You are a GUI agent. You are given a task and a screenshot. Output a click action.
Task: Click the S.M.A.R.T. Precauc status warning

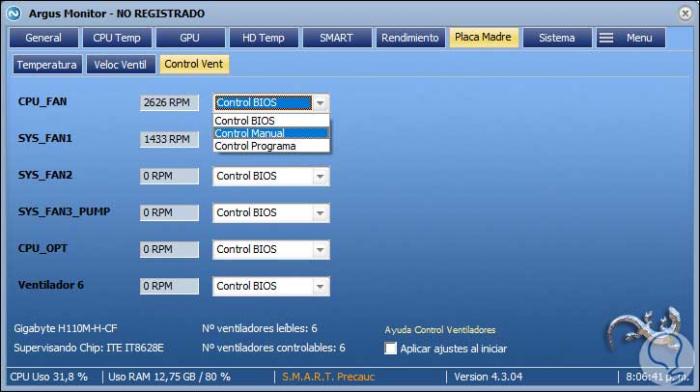tap(328, 377)
